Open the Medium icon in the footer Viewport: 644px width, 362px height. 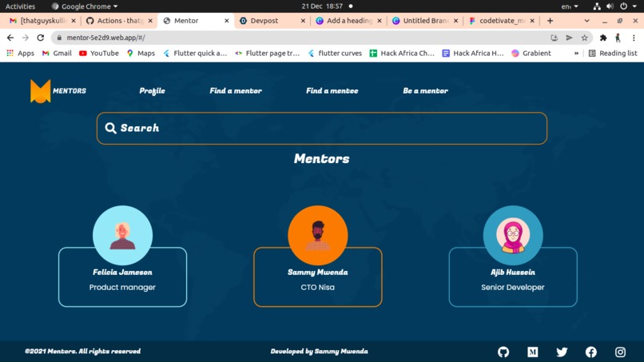(x=532, y=352)
